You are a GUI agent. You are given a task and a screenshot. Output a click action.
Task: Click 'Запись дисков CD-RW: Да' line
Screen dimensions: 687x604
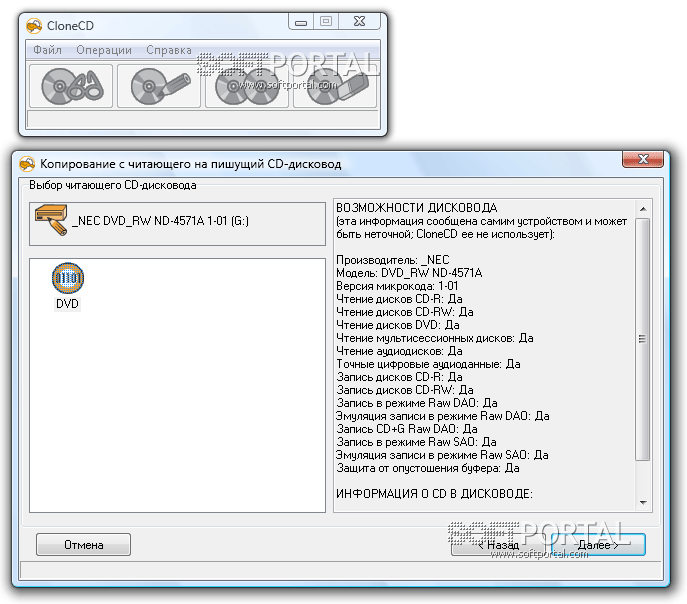[405, 390]
